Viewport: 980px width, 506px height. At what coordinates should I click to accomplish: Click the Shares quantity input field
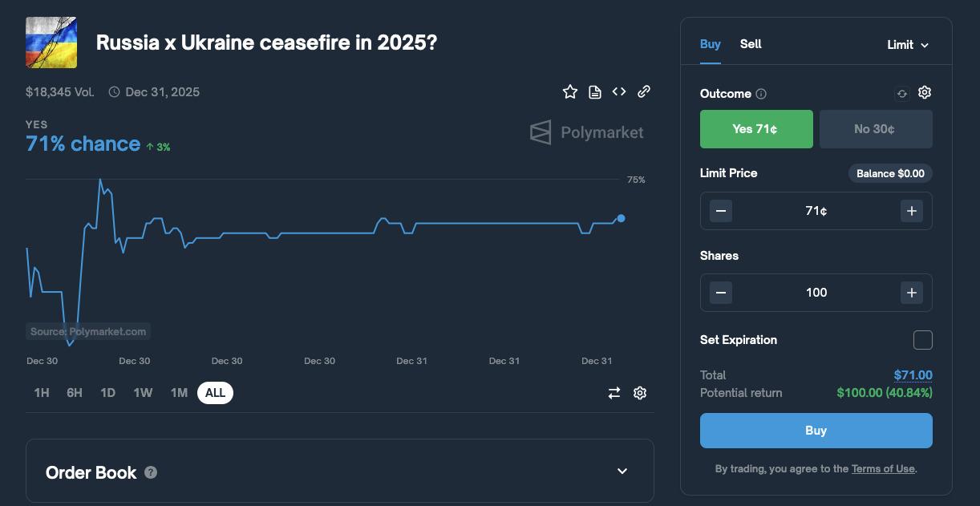coord(816,293)
